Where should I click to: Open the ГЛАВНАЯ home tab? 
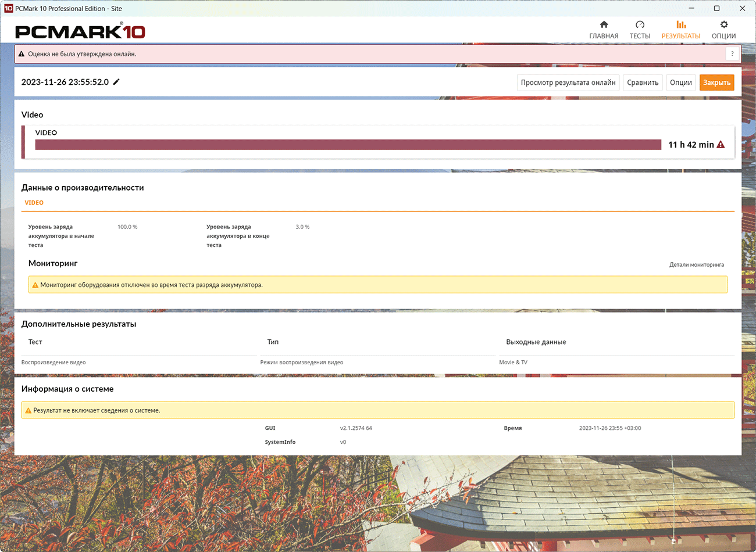tap(604, 30)
